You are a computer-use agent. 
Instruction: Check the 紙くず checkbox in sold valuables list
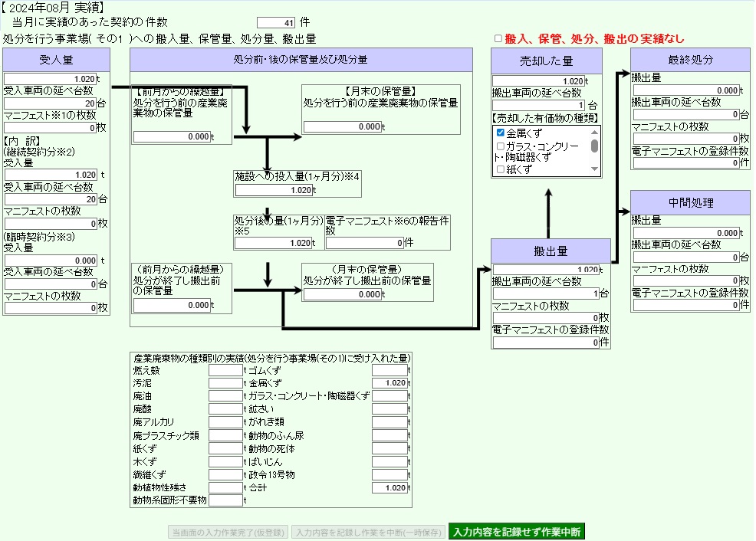[x=501, y=169]
